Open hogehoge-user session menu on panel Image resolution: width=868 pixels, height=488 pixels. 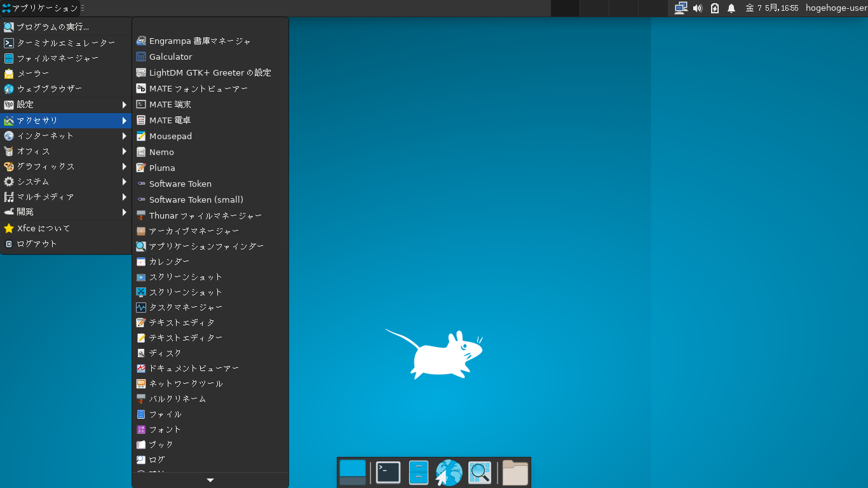(836, 8)
